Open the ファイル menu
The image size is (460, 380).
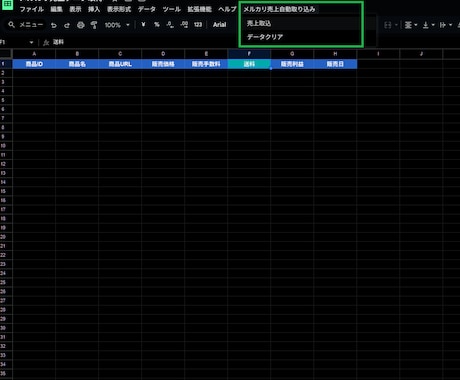point(32,9)
